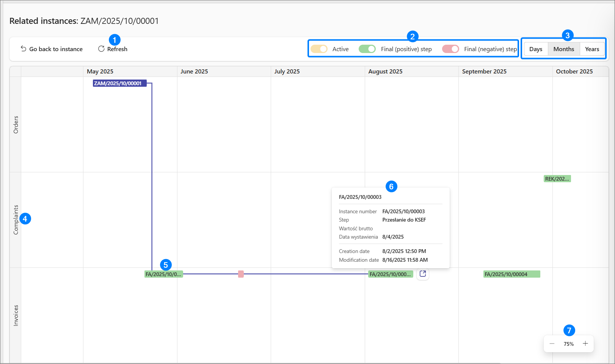
Task: Click the Refresh circular arrow icon
Action: point(101,49)
